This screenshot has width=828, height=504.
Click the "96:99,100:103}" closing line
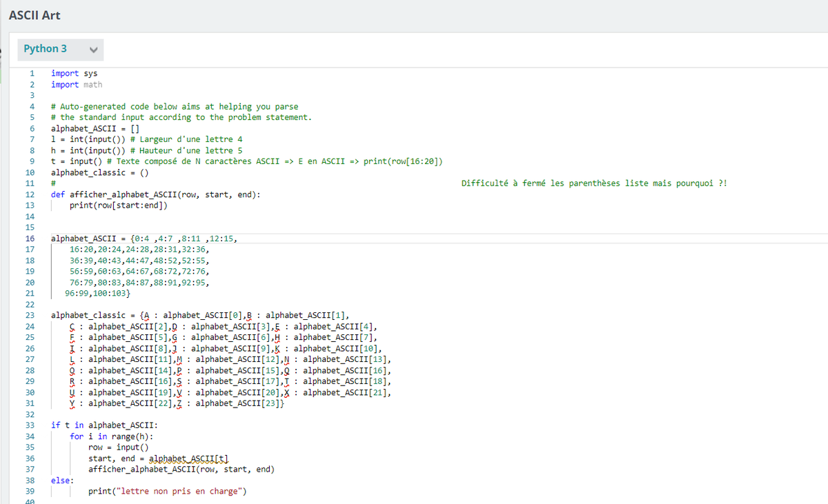pyautogui.click(x=98, y=293)
